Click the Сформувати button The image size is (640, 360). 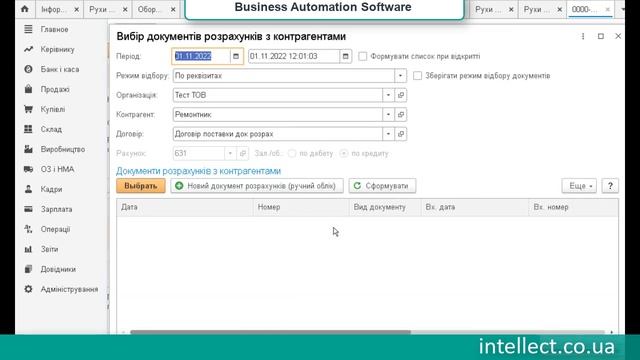click(x=382, y=186)
